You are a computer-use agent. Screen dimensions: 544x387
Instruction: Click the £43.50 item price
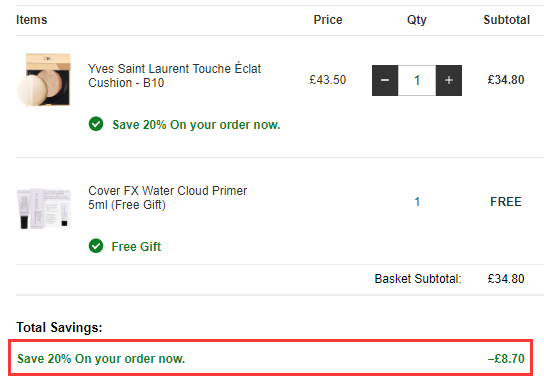(x=328, y=80)
